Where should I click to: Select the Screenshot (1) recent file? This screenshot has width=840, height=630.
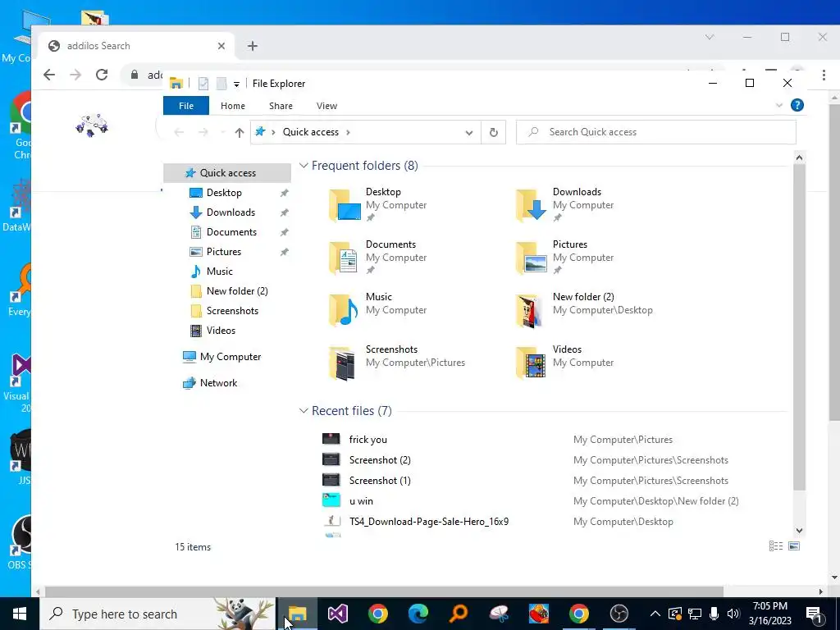379,481
